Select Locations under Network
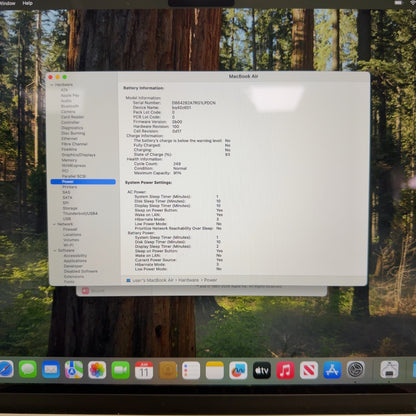 coord(72,235)
